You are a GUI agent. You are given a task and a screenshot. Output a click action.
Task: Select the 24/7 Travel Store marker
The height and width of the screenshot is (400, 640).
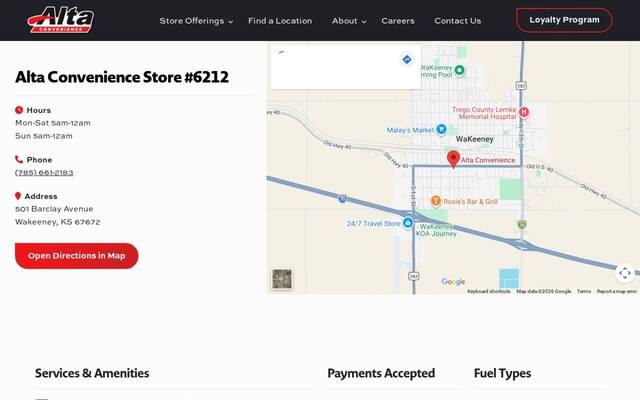coord(408,223)
